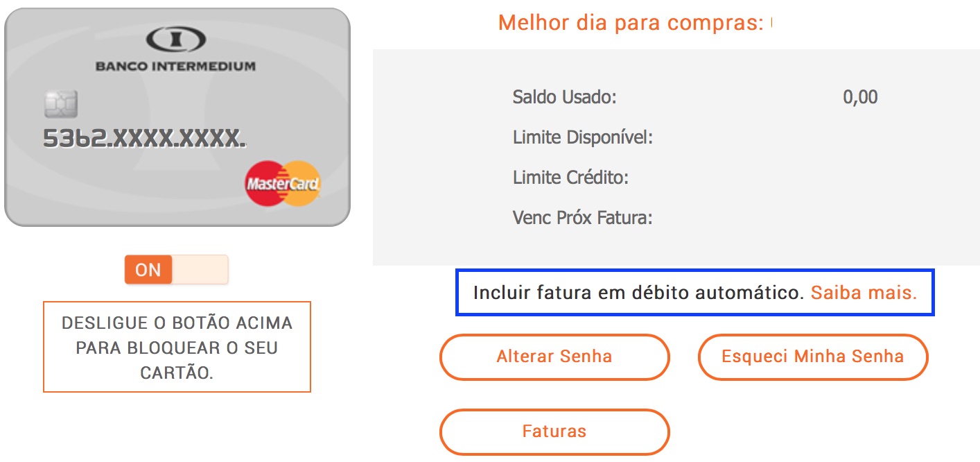Click the Saldo Usado label
The width and height of the screenshot is (980, 462).
point(564,96)
